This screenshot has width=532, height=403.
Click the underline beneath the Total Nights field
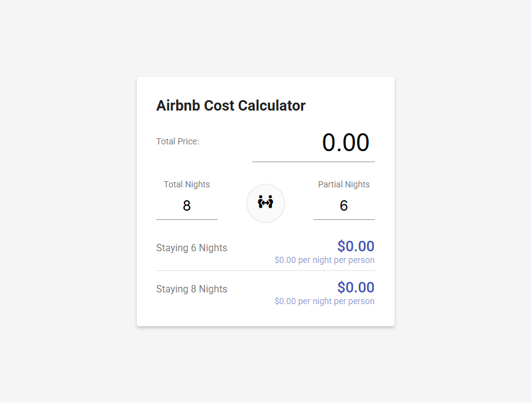click(x=187, y=219)
